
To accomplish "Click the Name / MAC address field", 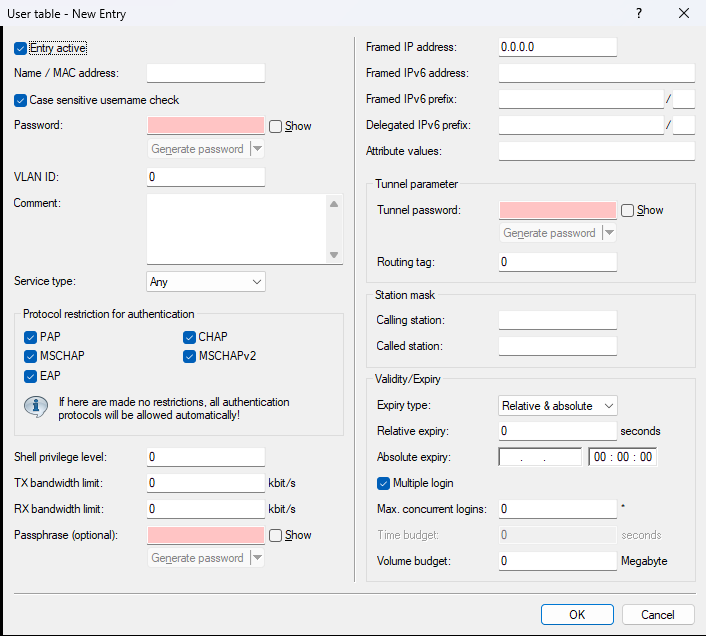I will (206, 73).
